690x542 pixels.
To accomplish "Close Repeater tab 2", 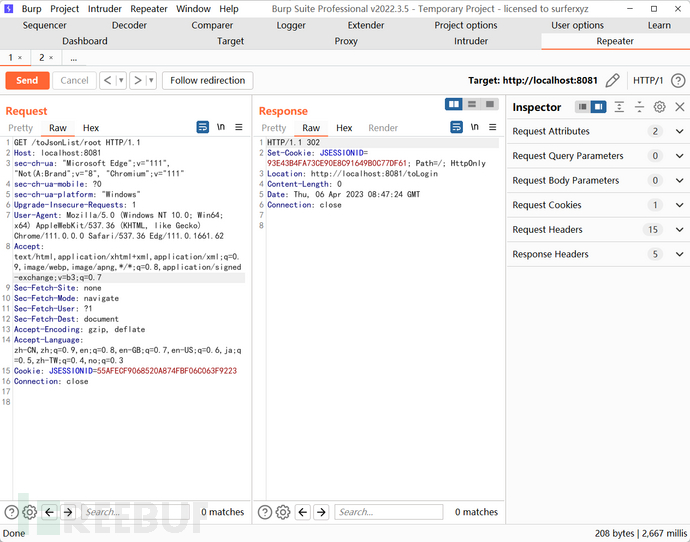I will pyautogui.click(x=51, y=58).
